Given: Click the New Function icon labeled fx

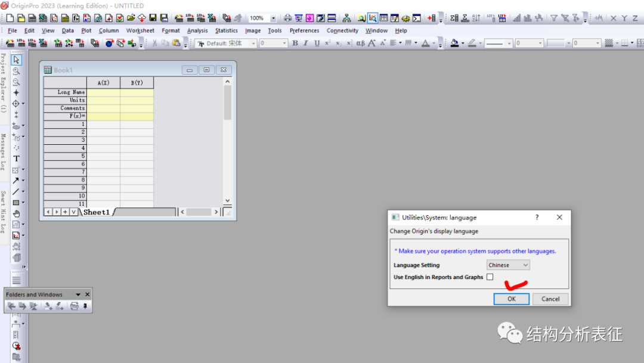Looking at the screenshot, I should pyautogui.click(x=76, y=18).
